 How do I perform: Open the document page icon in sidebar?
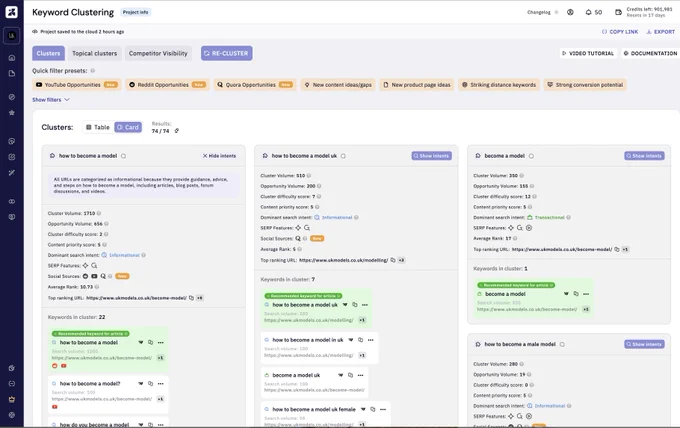12,73
